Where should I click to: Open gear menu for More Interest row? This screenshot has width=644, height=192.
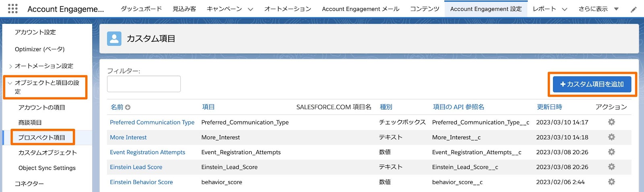pos(611,137)
